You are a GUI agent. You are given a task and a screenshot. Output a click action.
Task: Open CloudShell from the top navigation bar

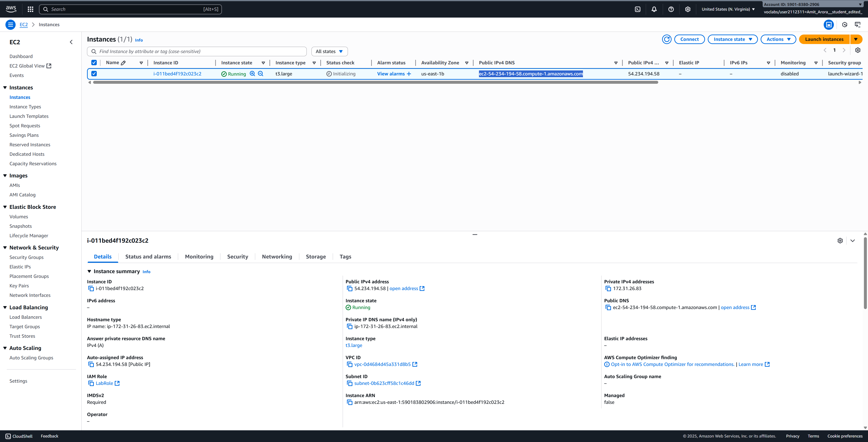pyautogui.click(x=637, y=9)
